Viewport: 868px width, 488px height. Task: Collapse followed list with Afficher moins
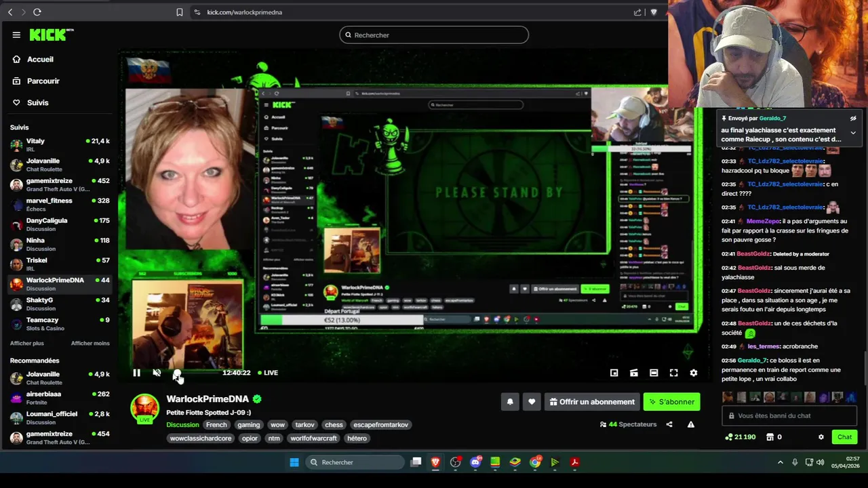[90, 344]
